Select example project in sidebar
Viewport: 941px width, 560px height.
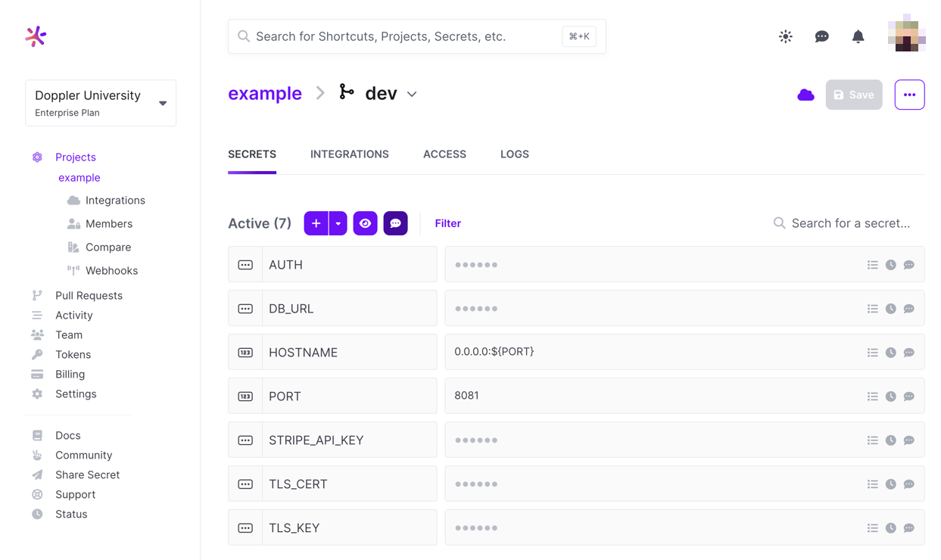[79, 178]
